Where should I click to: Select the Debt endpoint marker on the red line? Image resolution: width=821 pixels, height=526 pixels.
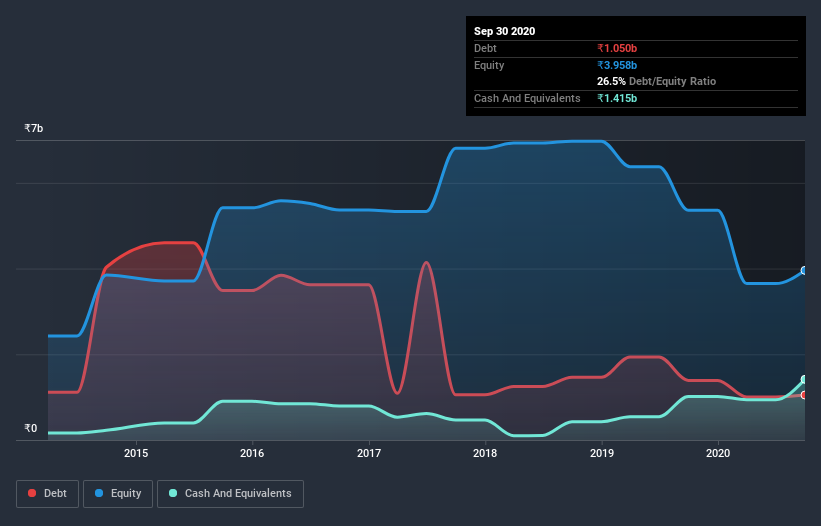pos(804,395)
